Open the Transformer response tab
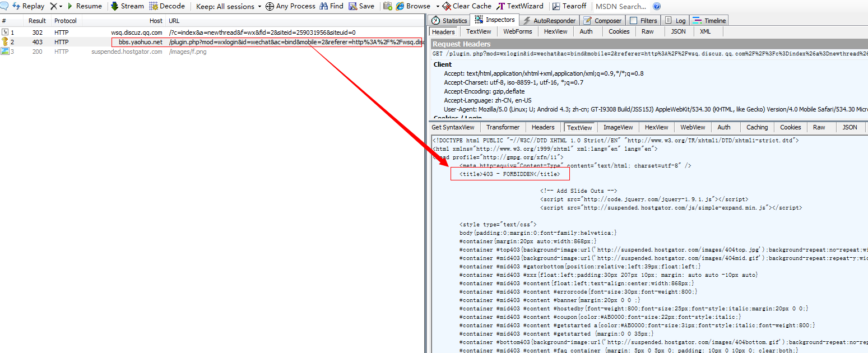 [x=503, y=128]
